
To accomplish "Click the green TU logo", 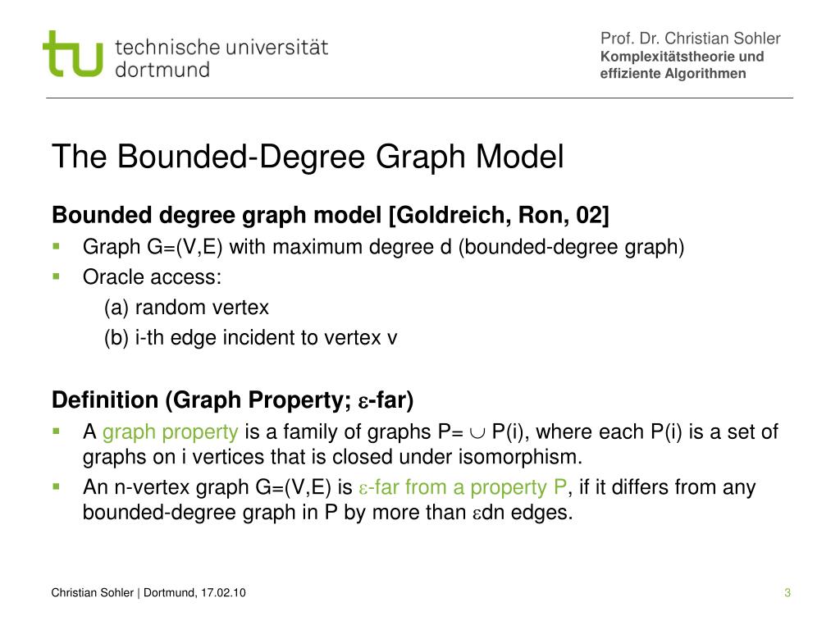I will point(73,54).
